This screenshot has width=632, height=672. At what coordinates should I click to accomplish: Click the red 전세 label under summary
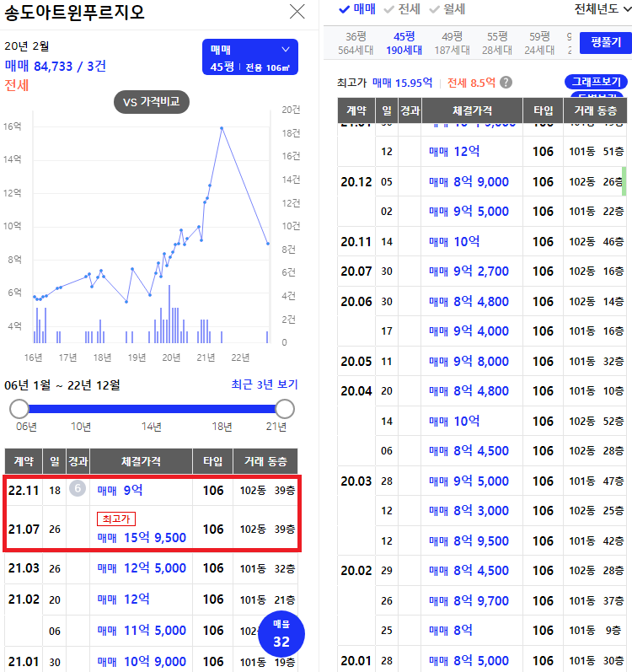point(16,85)
